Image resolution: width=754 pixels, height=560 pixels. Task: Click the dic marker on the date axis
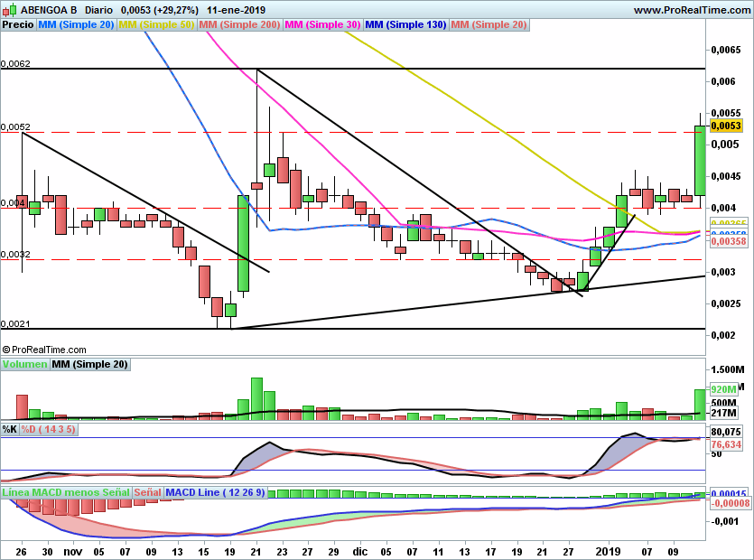click(x=359, y=551)
